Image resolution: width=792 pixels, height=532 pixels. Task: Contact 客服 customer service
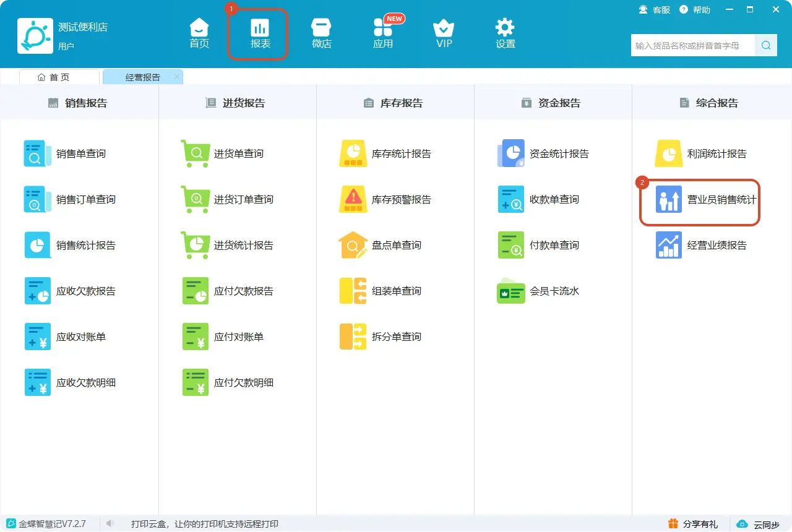click(x=655, y=9)
